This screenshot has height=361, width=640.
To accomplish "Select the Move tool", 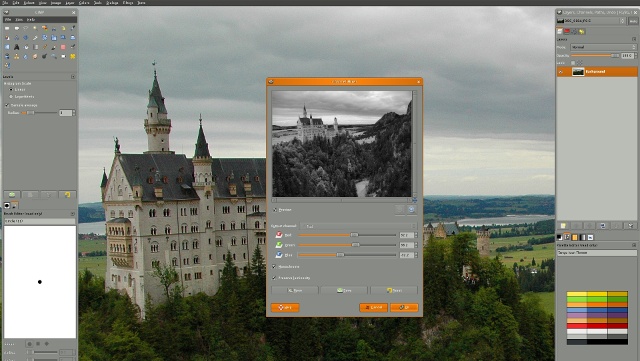I will click(26, 38).
